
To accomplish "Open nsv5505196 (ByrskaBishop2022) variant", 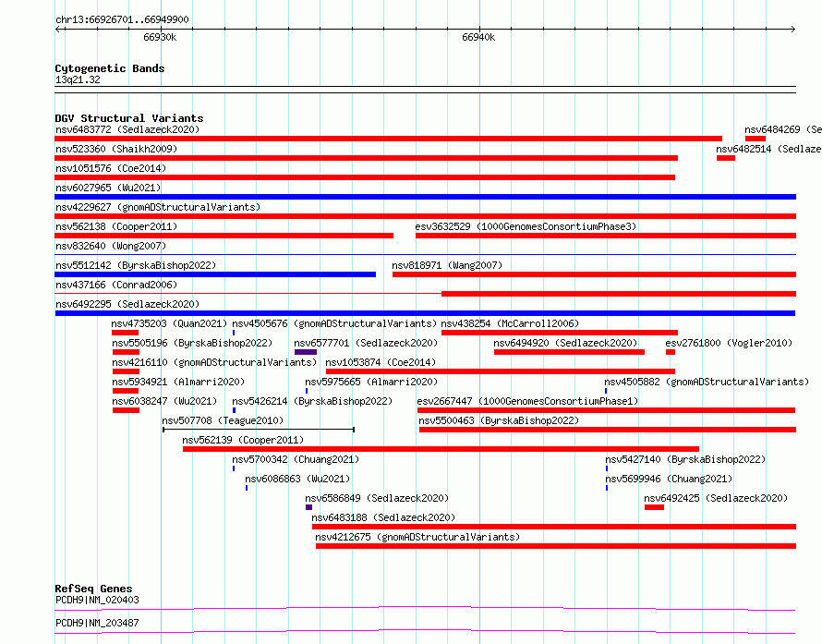I will 192,343.
